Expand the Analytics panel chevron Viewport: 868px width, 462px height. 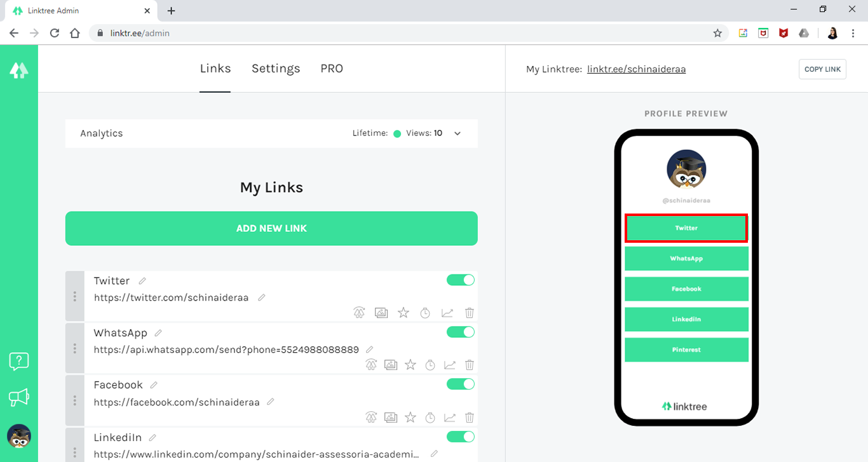point(458,133)
